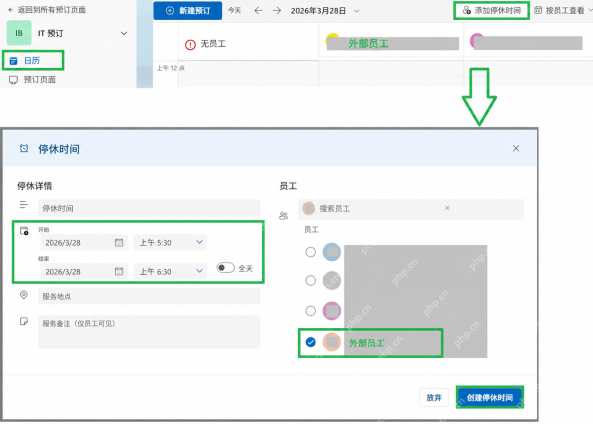This screenshot has height=424, width=593.
Task: Click the IB business avatar
Action: (19, 33)
